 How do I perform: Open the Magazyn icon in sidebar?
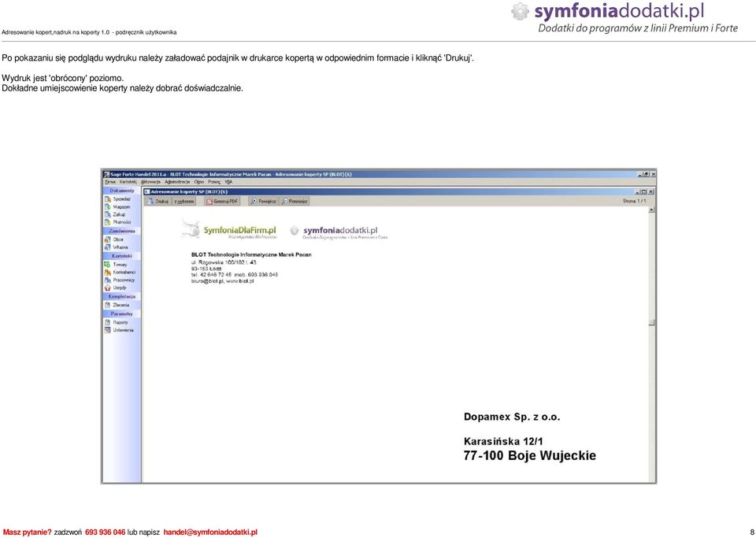[x=108, y=207]
